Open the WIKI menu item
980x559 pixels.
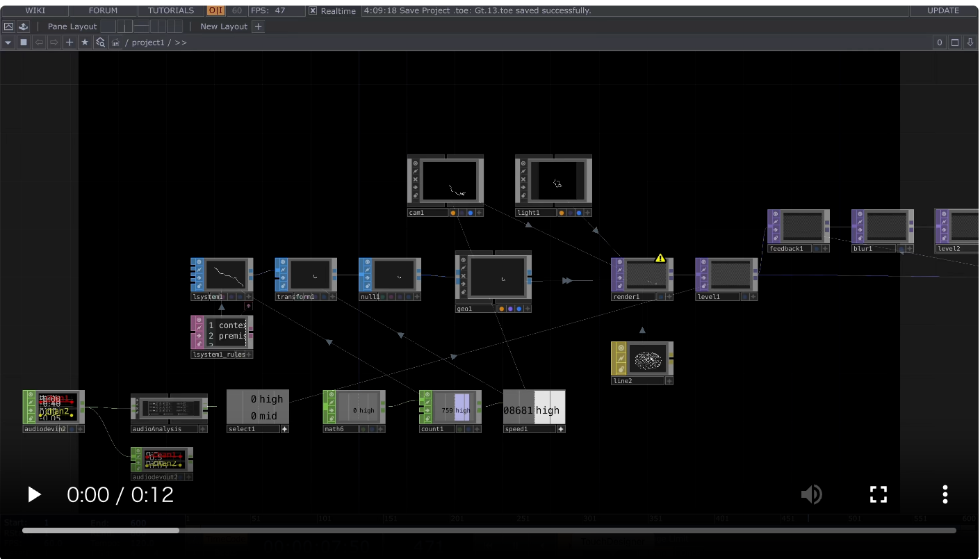click(35, 10)
